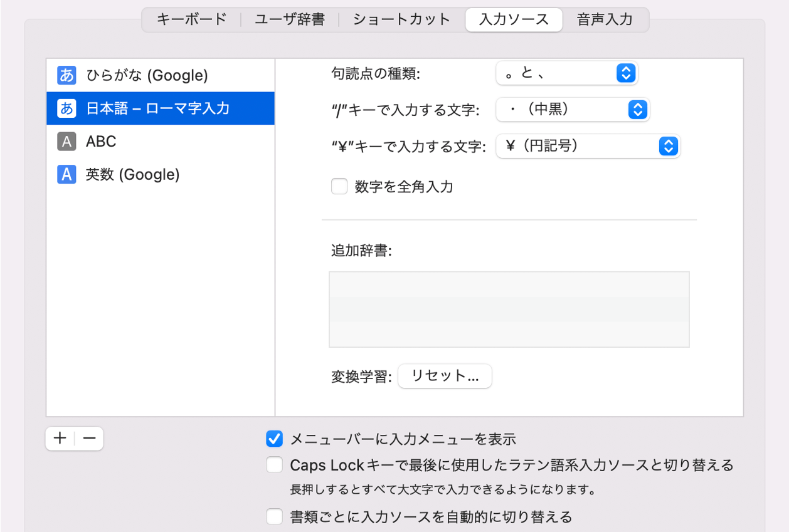
Task: Enable the Caps Lock input switching checkbox
Action: tap(274, 466)
